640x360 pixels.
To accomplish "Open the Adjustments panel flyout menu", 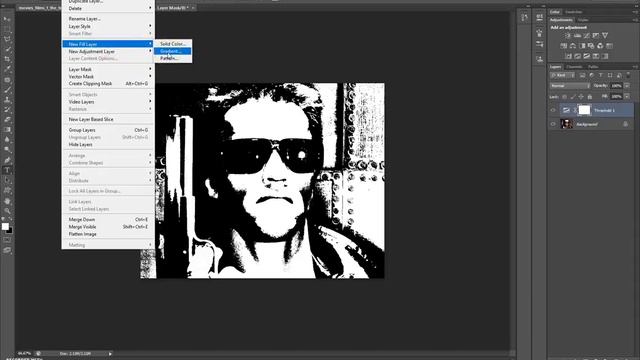I will [635, 20].
